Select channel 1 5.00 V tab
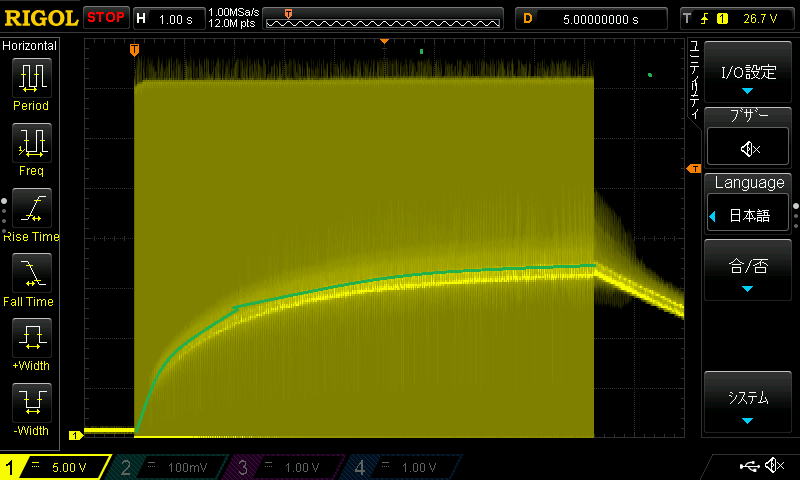Viewport: 800px width, 480px height. (x=56, y=467)
